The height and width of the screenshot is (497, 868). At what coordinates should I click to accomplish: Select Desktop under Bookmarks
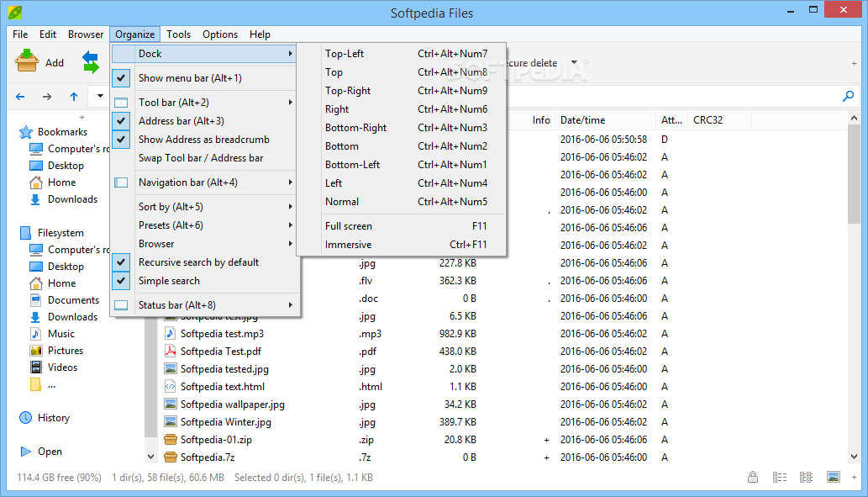pyautogui.click(x=66, y=166)
